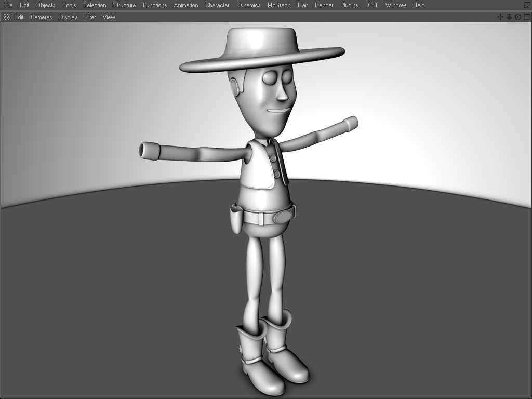Select the holster on the cowboy's hip
Screen dimensions: 532x399
click(236, 220)
